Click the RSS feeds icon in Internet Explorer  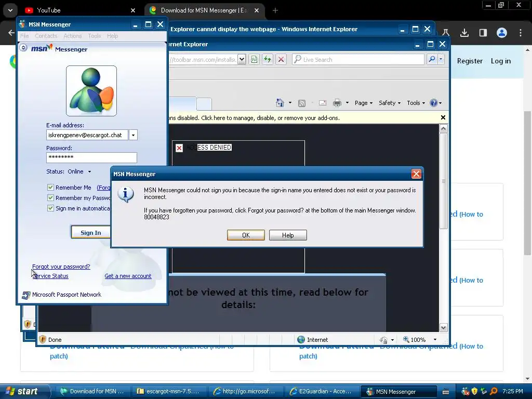(302, 103)
